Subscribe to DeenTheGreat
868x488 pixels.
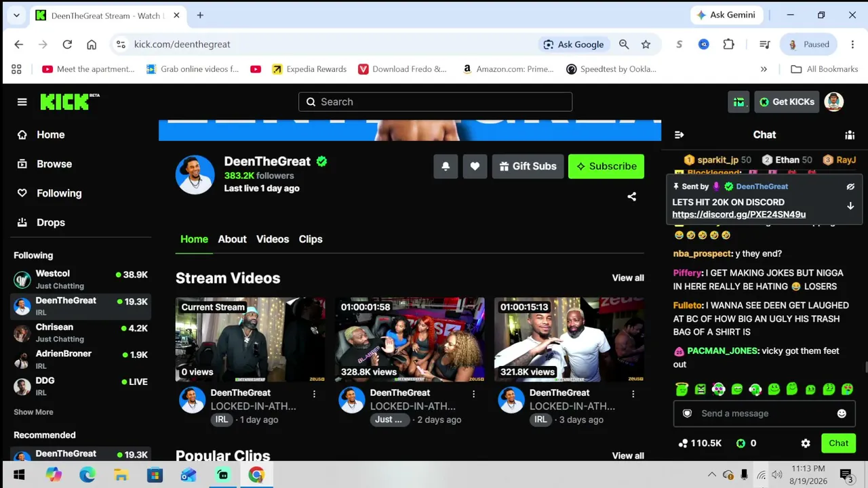[606, 166]
